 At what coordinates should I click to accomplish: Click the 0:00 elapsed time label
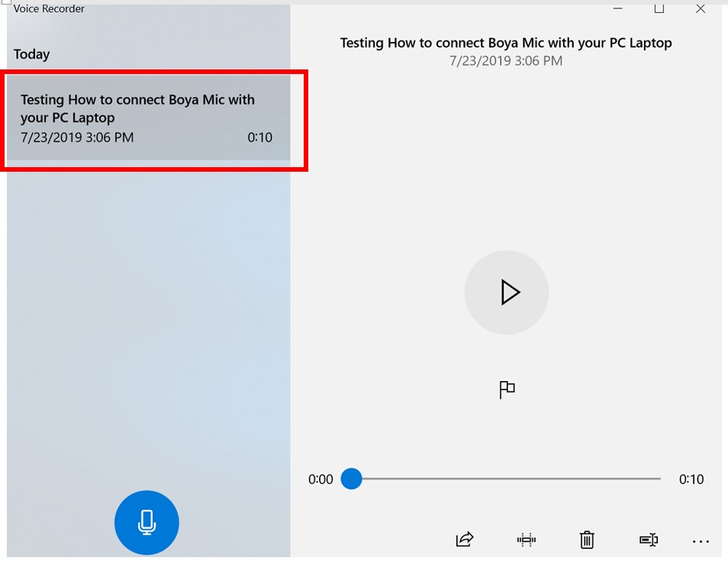[321, 479]
